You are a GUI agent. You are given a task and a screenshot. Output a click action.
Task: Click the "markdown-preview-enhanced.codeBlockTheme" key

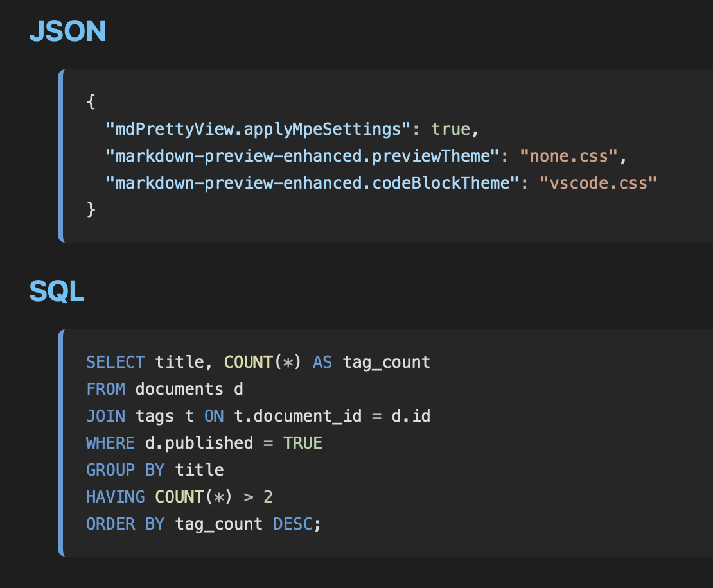coord(312,183)
